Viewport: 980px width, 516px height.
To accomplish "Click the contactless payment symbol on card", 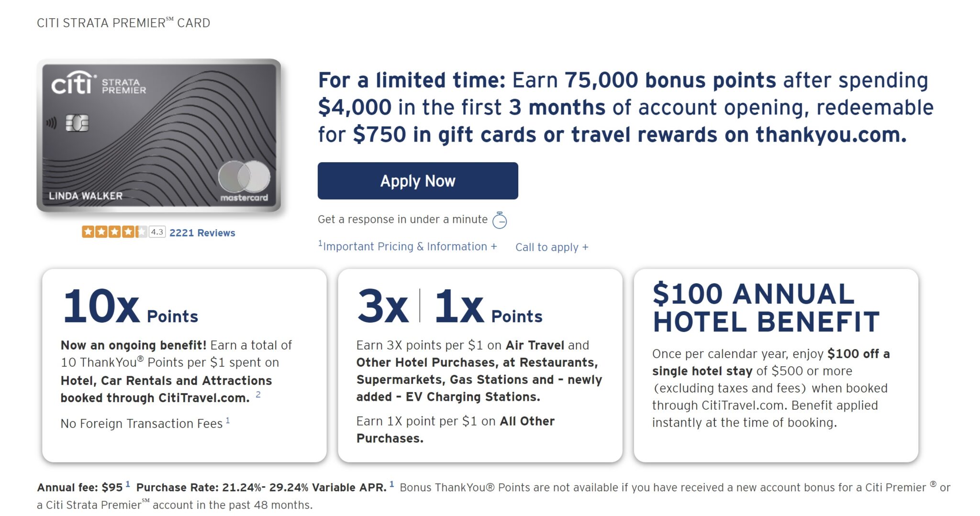I will (51, 123).
